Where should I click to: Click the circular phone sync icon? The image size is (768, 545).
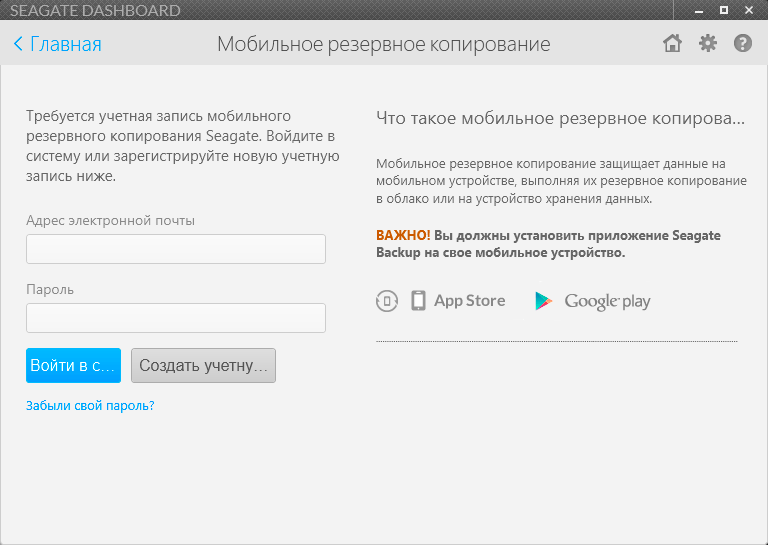pyautogui.click(x=387, y=301)
